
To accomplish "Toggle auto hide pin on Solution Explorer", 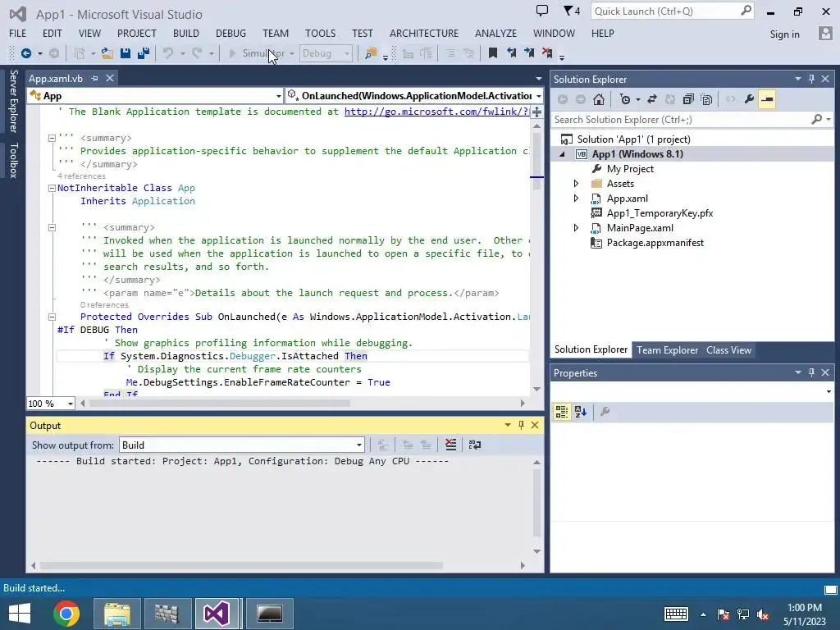I will (x=811, y=79).
